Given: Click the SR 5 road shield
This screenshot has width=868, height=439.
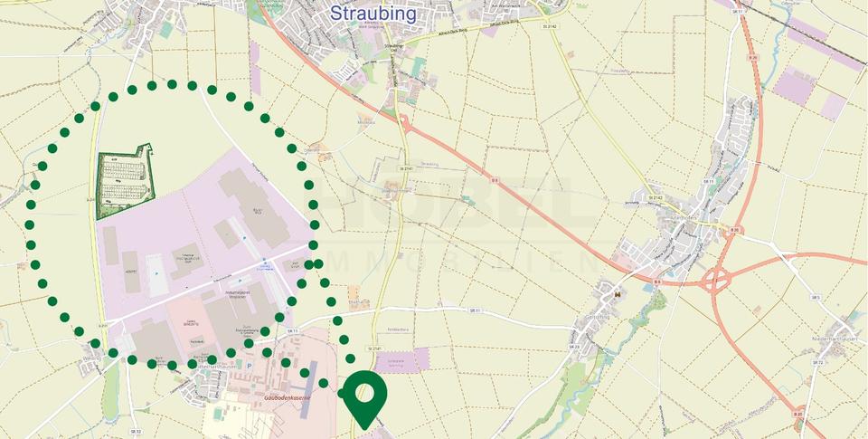Looking at the screenshot, I should [816, 297].
